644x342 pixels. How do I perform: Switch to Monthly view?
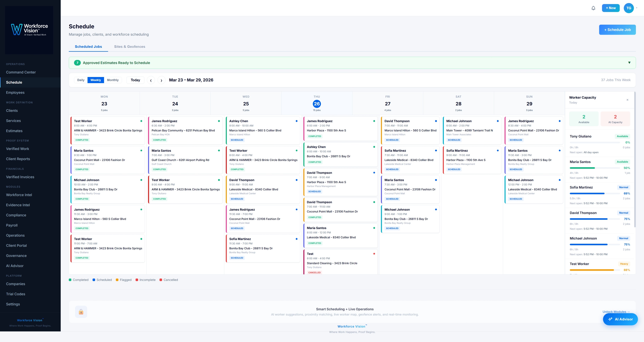pyautogui.click(x=113, y=80)
